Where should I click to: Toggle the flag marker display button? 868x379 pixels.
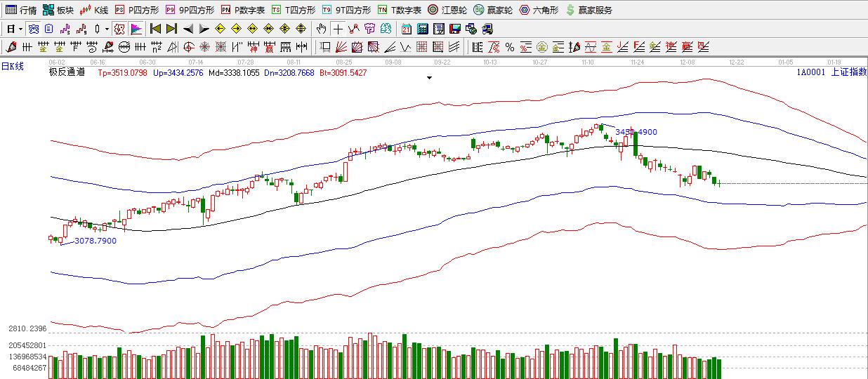point(136,29)
